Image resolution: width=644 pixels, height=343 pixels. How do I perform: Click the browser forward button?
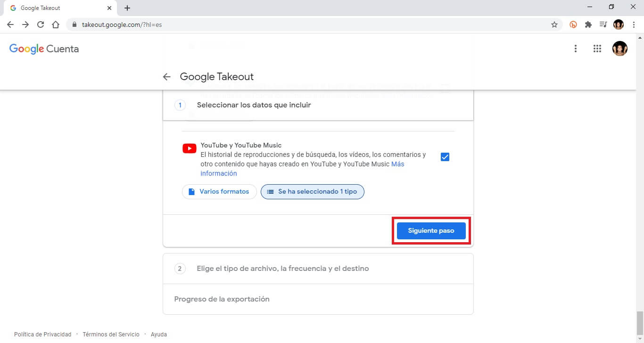pyautogui.click(x=25, y=24)
